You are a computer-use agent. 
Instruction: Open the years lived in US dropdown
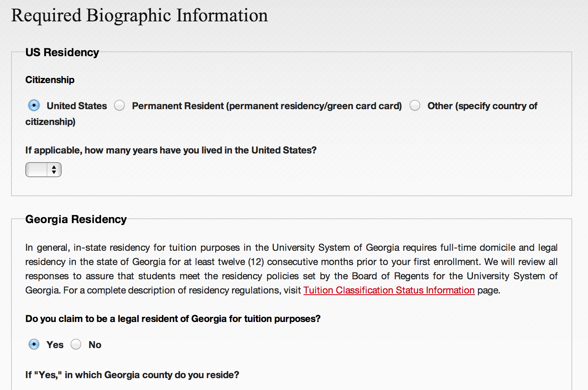tap(43, 170)
